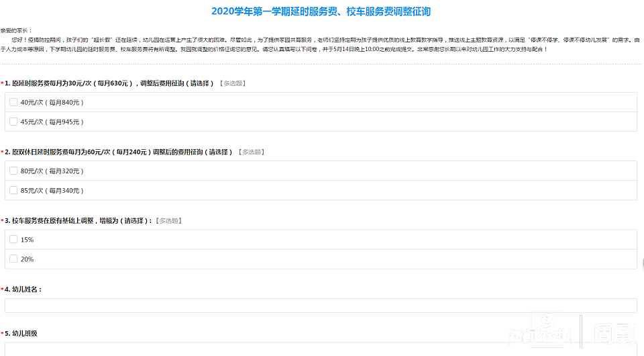The image size is (644, 356).
Task: Click the 20% option label text
Action: point(28,259)
